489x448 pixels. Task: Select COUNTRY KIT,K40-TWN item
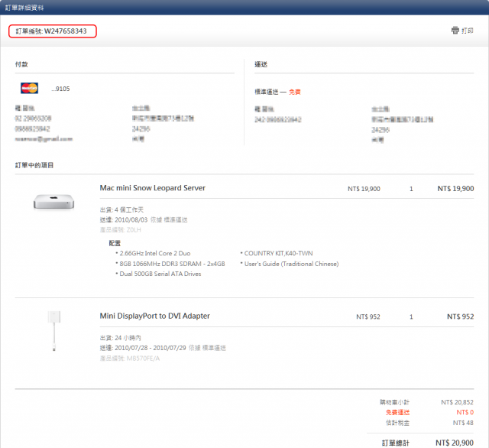click(x=278, y=253)
